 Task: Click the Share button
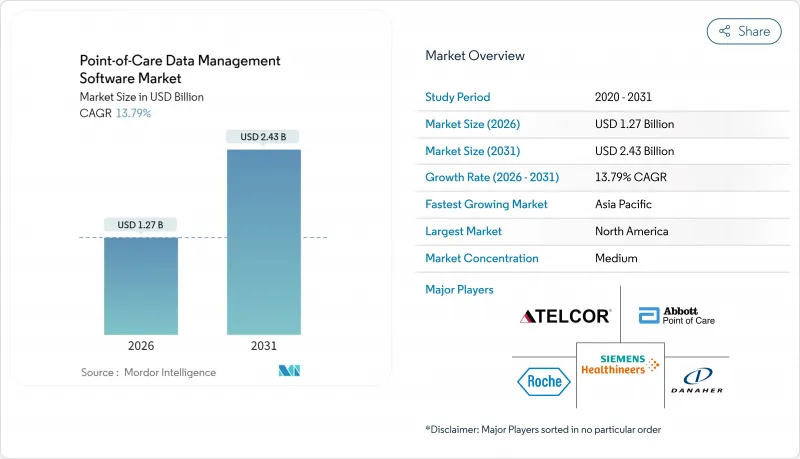pos(744,31)
